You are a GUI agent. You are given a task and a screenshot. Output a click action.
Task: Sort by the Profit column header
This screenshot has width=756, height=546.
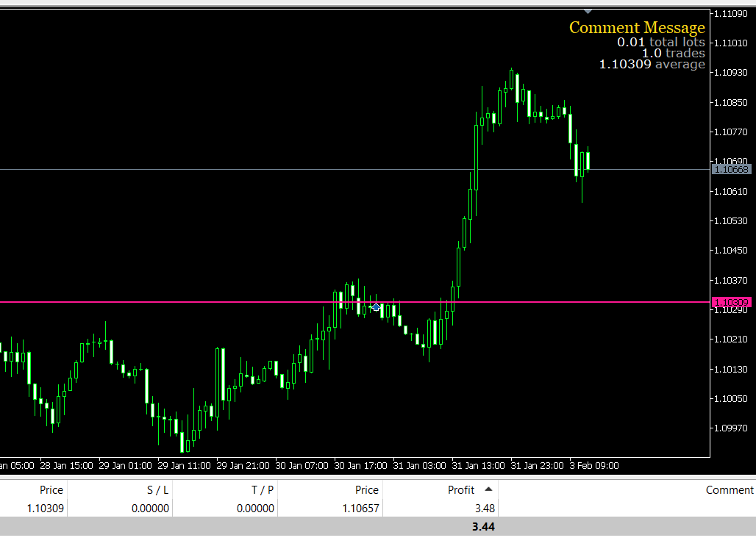tap(461, 490)
